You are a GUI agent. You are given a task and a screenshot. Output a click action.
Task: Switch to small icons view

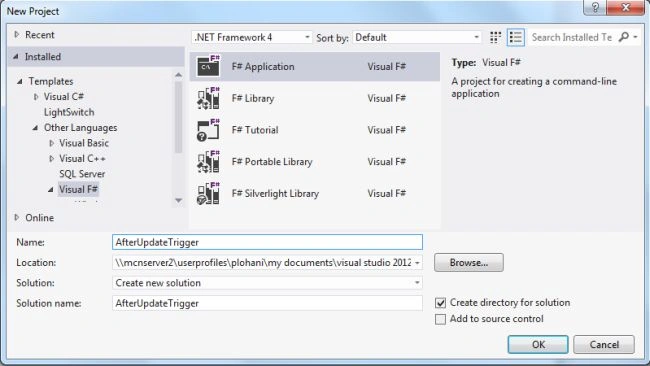pos(495,37)
